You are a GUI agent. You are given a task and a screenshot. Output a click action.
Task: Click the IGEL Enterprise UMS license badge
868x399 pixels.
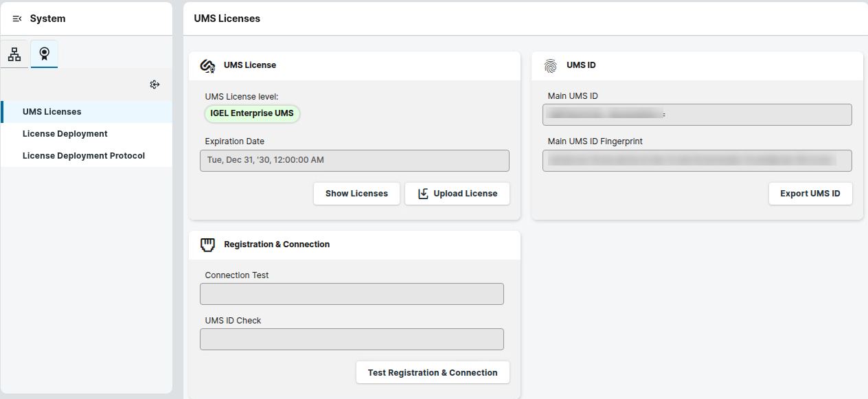coord(252,113)
